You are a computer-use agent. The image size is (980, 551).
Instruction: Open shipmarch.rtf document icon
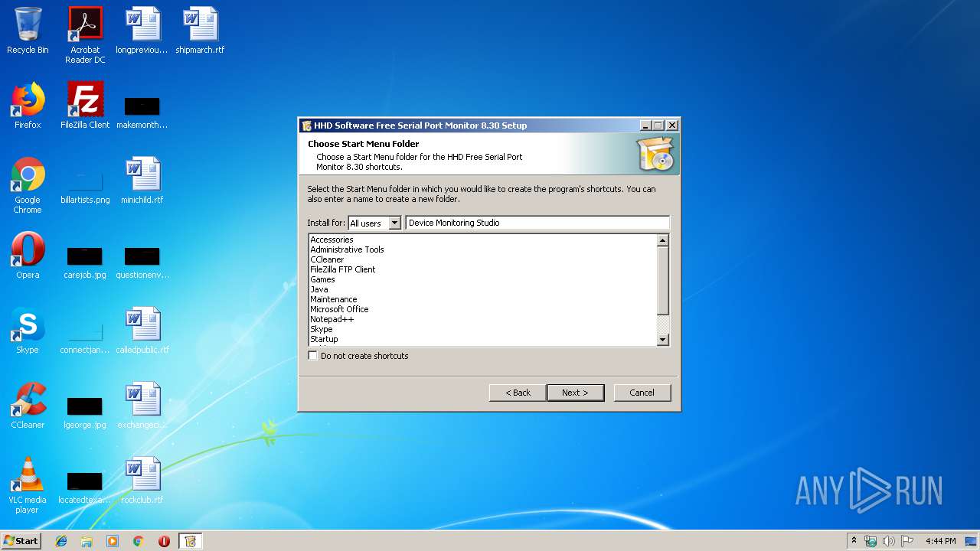[x=200, y=31]
